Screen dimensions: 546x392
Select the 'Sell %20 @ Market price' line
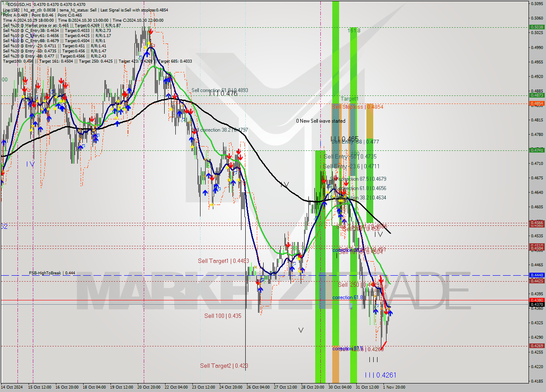(x=62, y=25)
